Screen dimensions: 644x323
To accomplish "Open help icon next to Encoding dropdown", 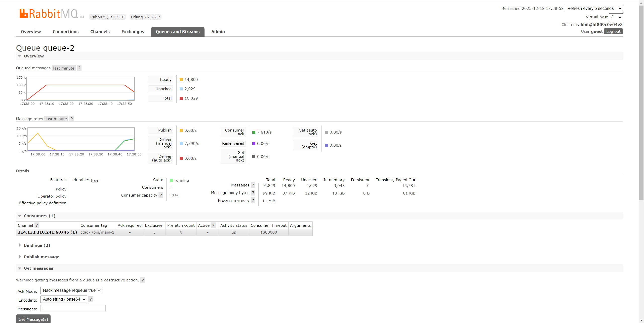I will click(91, 299).
